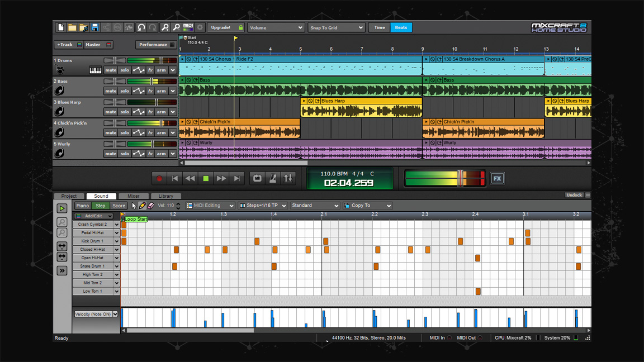Select the eraser tool in MIDI editor
This screenshot has width=644, height=362.
[150, 206]
